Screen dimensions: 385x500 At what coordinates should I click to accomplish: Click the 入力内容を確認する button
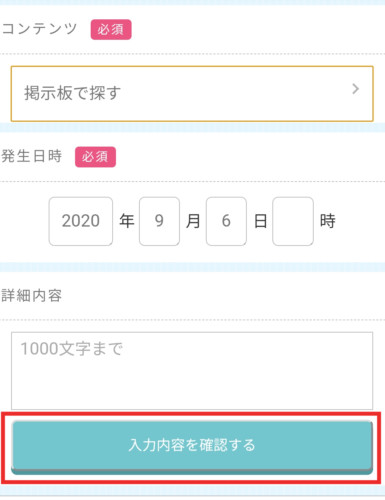(x=192, y=447)
